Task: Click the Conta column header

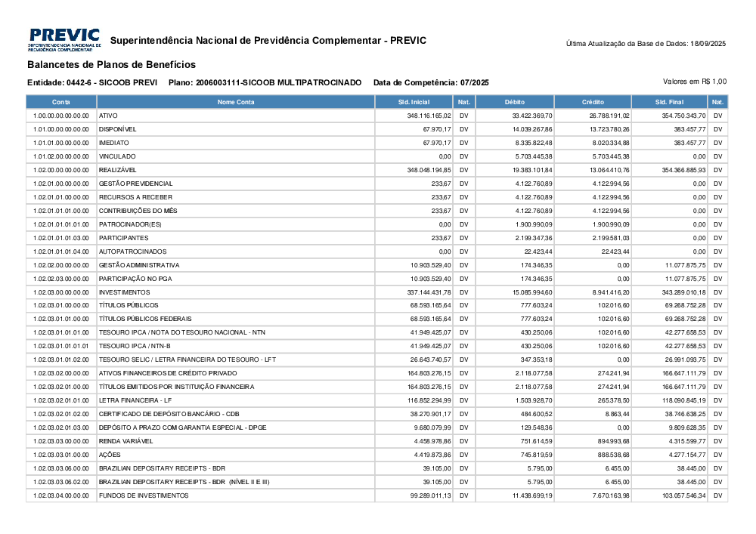Action: 61,102
